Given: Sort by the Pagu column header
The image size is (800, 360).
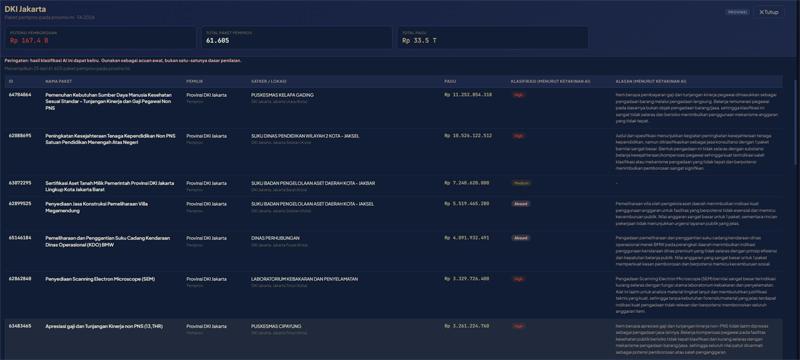Looking at the screenshot, I should [x=449, y=81].
